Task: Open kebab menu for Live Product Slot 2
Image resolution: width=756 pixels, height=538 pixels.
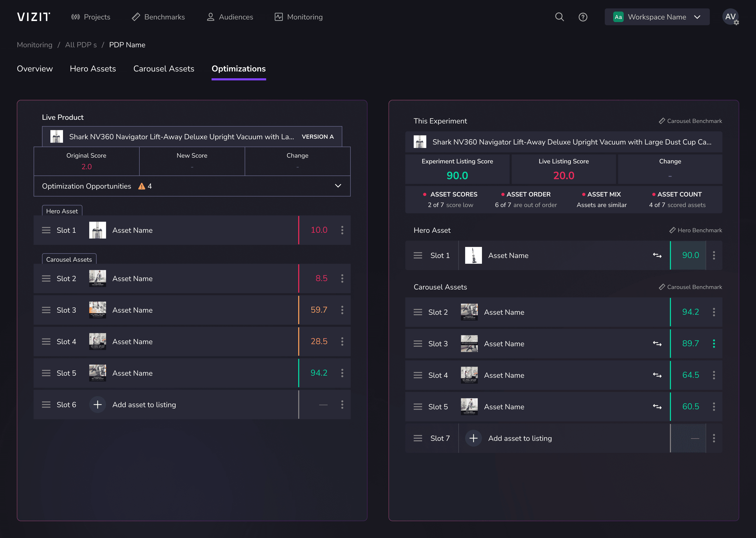Action: click(x=342, y=279)
